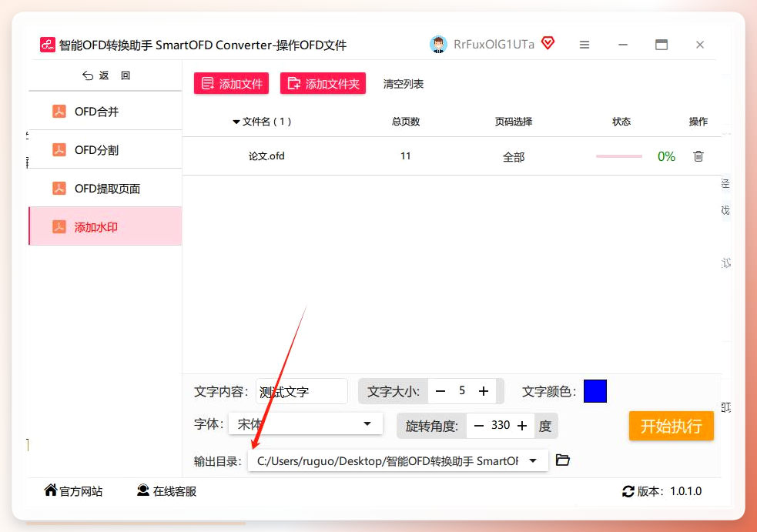This screenshot has width=757, height=532.
Task: Click the page count 11 cell
Action: (406, 156)
